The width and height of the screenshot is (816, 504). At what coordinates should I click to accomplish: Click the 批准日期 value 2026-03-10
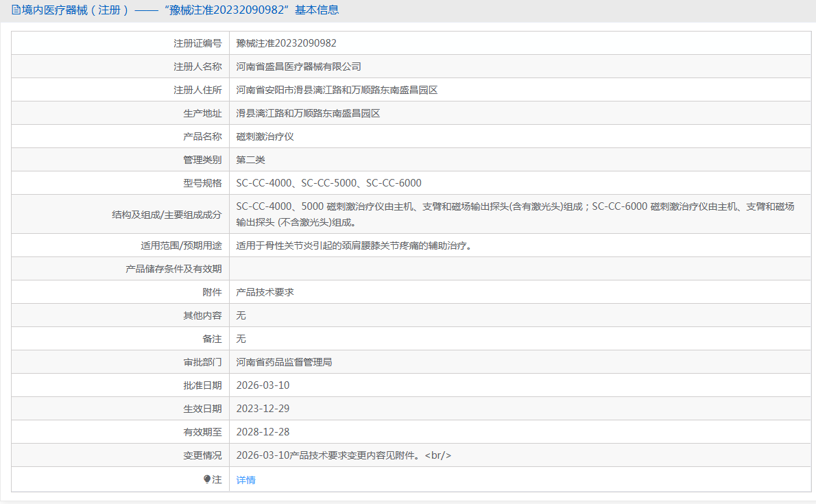tap(263, 385)
